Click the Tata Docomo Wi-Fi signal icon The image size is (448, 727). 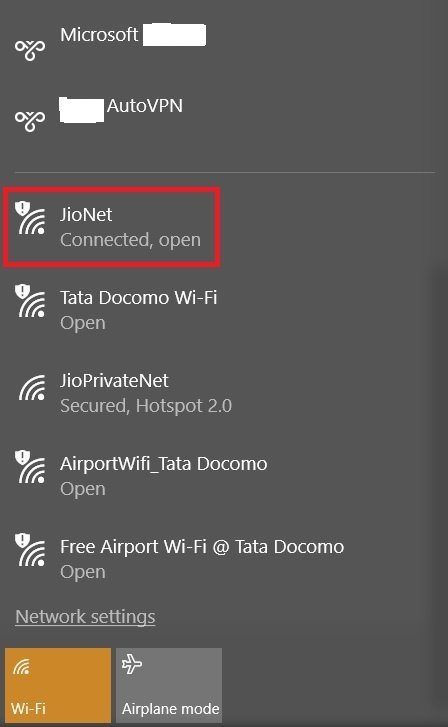30,300
